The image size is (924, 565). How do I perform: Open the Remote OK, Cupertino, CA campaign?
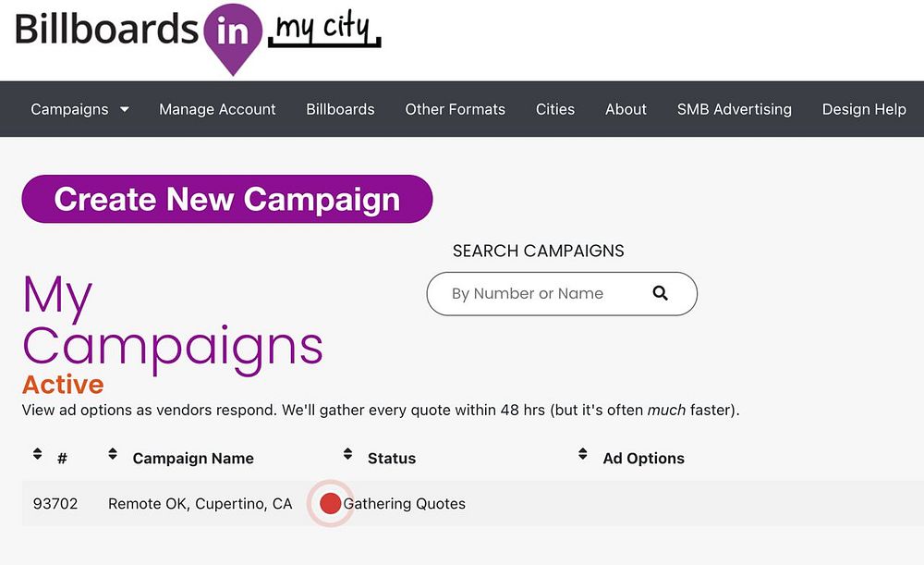[x=200, y=504]
